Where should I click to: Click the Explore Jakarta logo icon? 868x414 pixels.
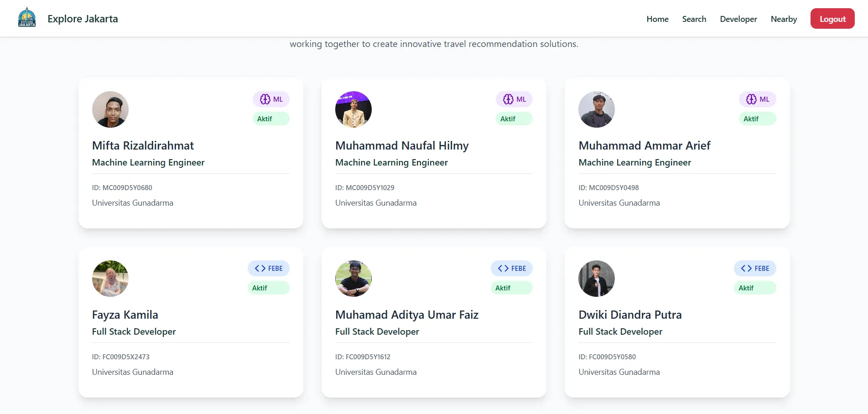pyautogui.click(x=27, y=18)
